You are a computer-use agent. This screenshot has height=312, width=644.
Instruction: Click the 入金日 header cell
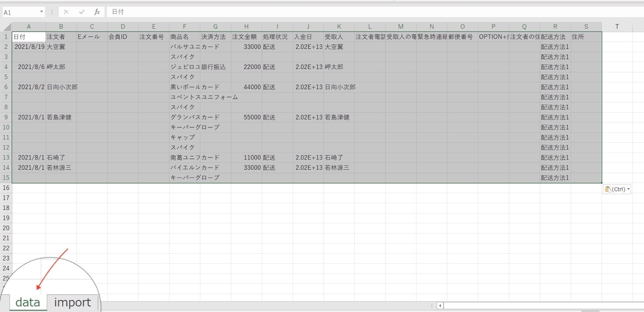click(308, 37)
